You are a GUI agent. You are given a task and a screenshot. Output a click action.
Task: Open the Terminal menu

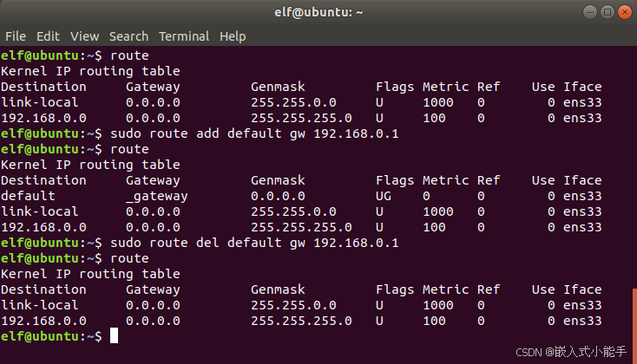click(x=184, y=36)
